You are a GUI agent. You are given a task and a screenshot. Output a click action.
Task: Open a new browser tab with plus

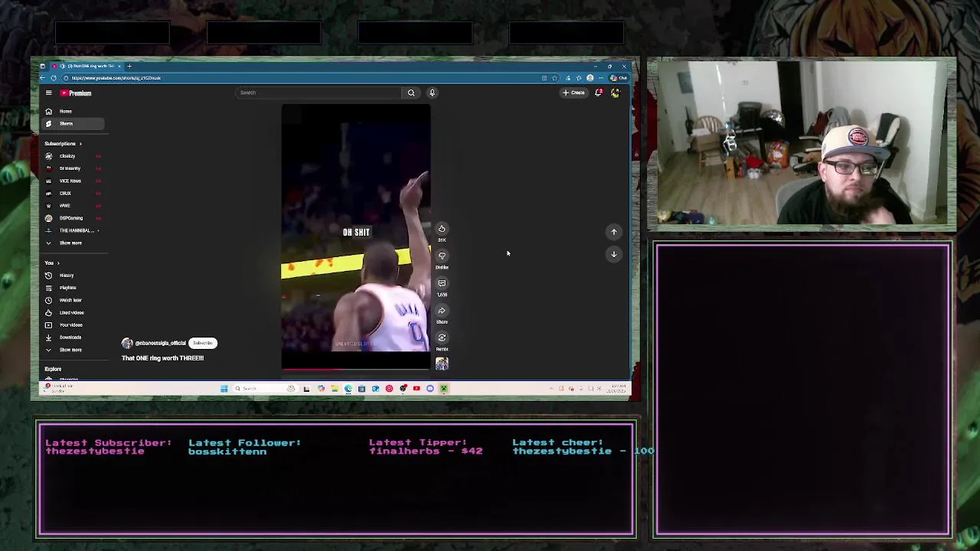(129, 66)
